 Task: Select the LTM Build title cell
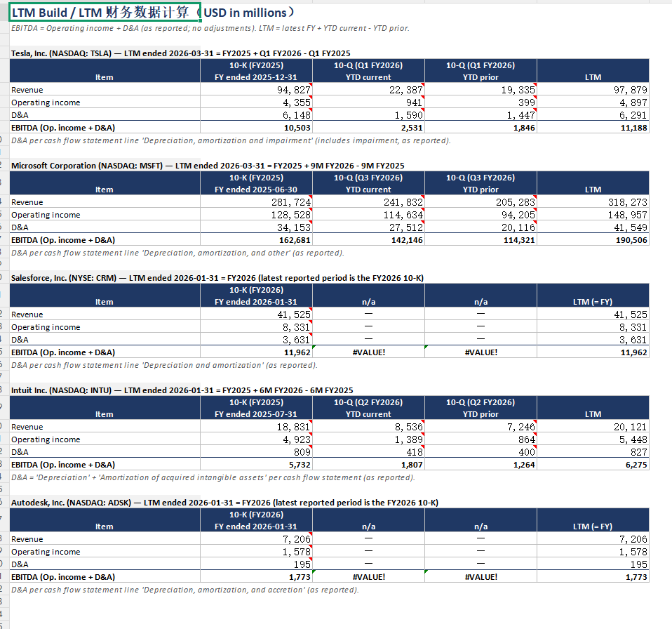pyautogui.click(x=105, y=13)
